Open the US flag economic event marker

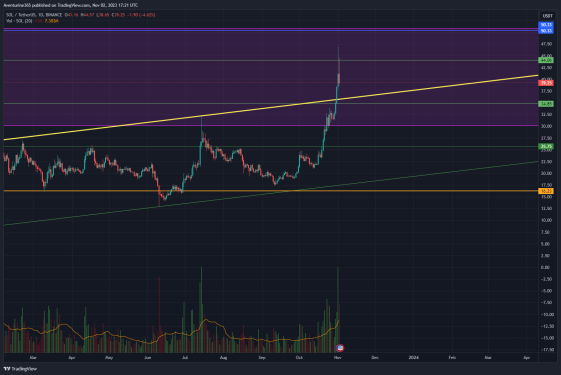point(340,347)
